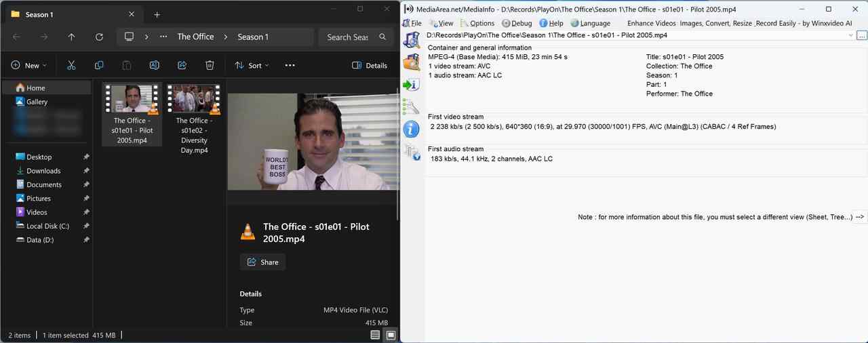Click the browse '...' button in MediaInfo

pos(861,35)
